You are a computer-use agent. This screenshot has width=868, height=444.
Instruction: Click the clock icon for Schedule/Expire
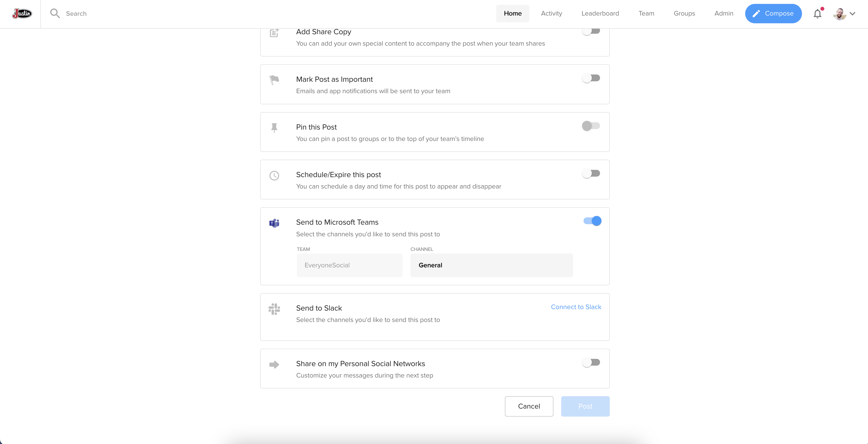[274, 175]
